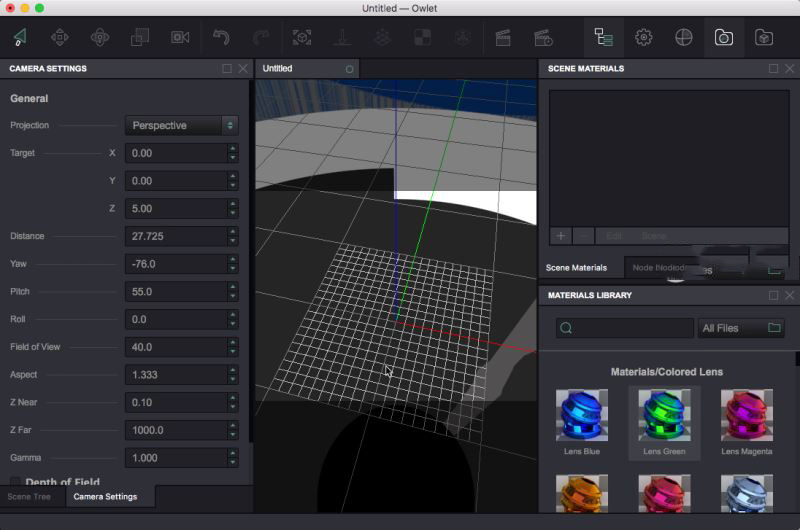Image resolution: width=800 pixels, height=530 pixels.
Task: Open the Projection Perspective dropdown
Action: click(x=181, y=125)
